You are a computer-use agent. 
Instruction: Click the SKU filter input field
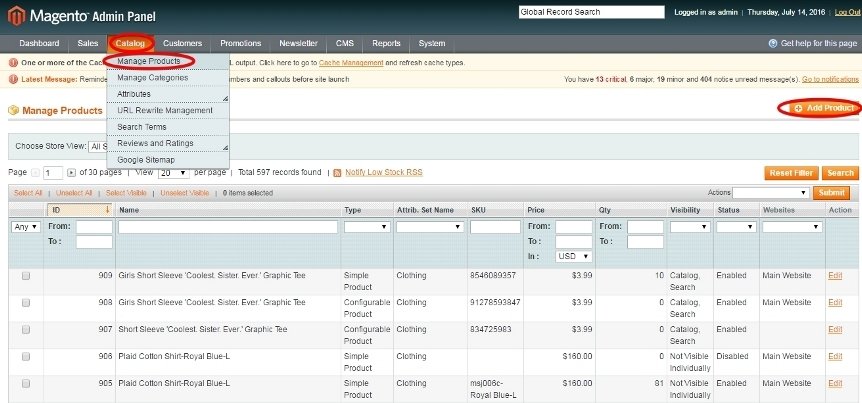click(495, 227)
